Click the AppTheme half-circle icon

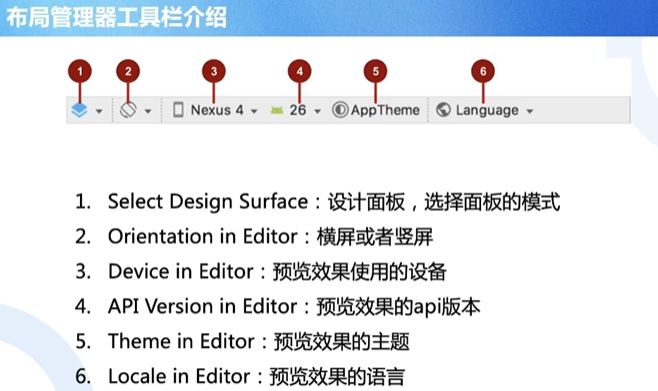pos(340,110)
